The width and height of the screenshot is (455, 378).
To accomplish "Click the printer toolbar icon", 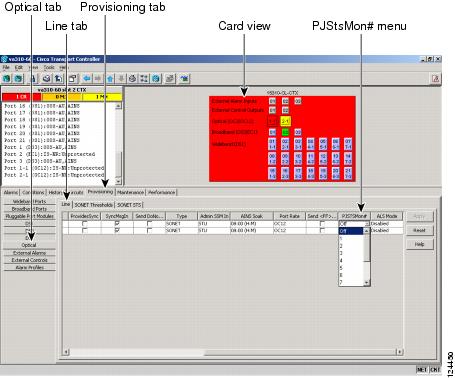I will pos(47,79).
